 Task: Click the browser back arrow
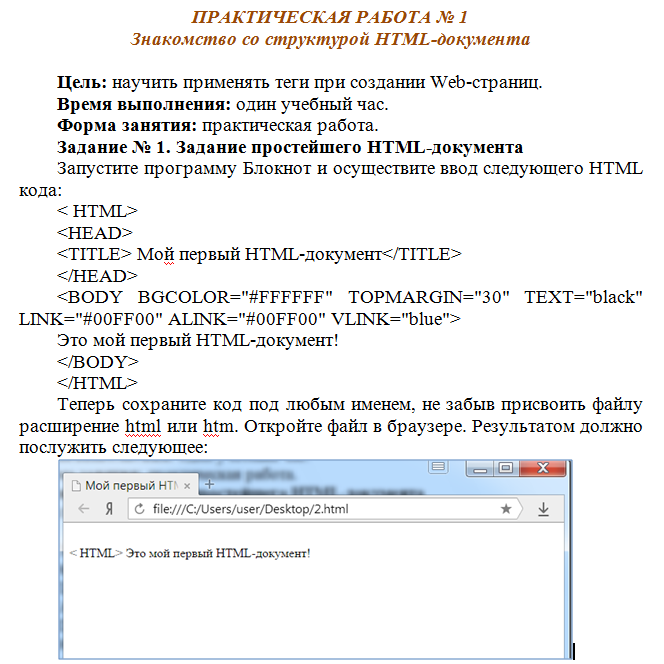(84, 509)
